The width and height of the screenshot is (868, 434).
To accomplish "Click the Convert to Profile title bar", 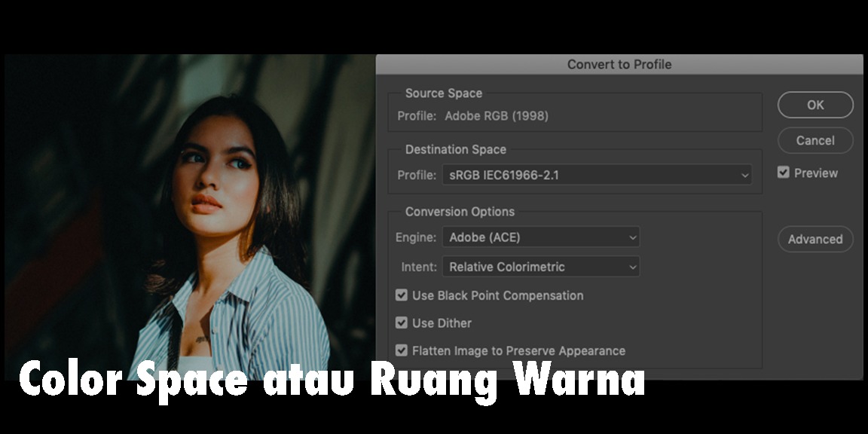I will (x=619, y=64).
